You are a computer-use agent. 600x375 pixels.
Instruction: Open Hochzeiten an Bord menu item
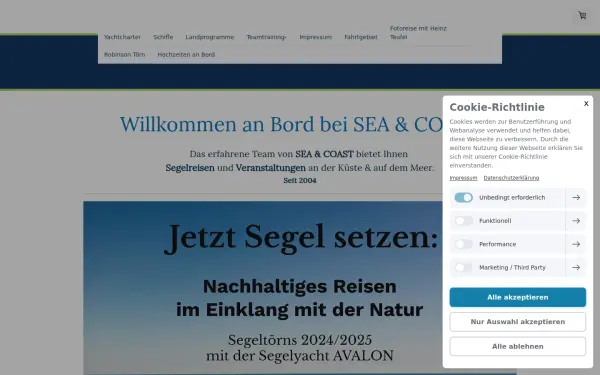coord(186,55)
